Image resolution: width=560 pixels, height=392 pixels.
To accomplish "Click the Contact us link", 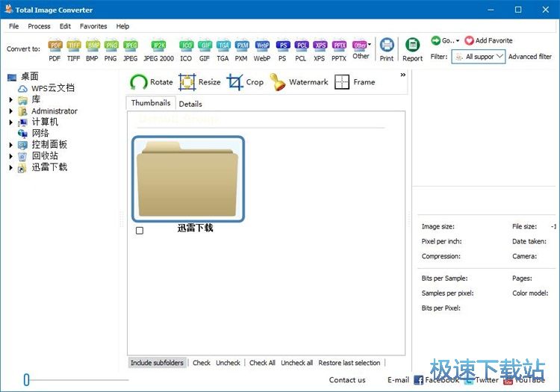I will coord(347,380).
